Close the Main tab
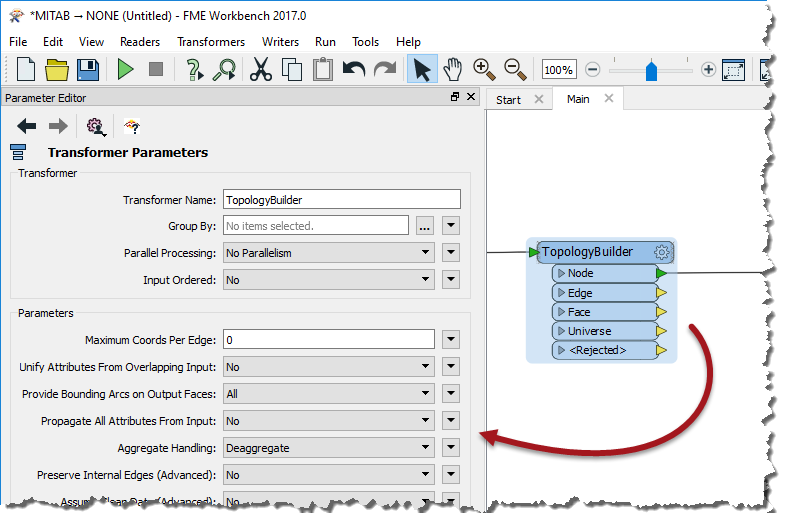Screen dimensions: 787x513 609,98
